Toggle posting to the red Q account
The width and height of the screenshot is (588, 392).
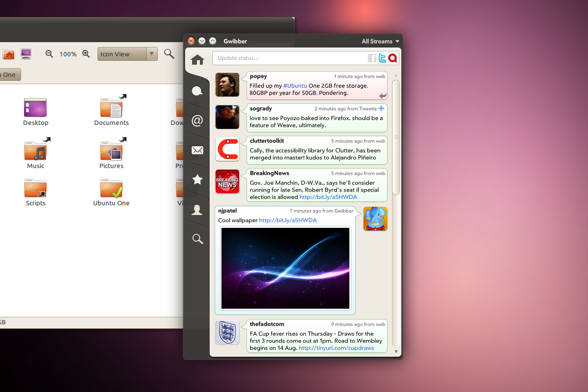click(392, 58)
